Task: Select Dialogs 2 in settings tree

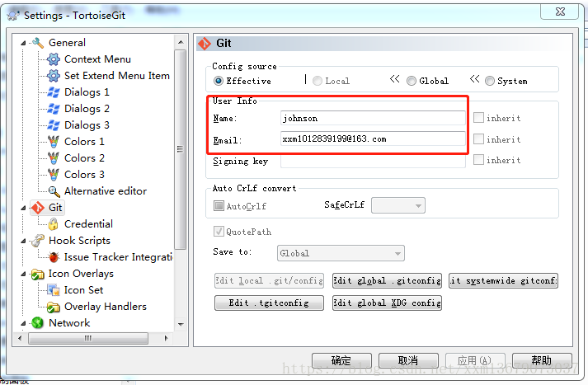Action: pyautogui.click(x=87, y=109)
